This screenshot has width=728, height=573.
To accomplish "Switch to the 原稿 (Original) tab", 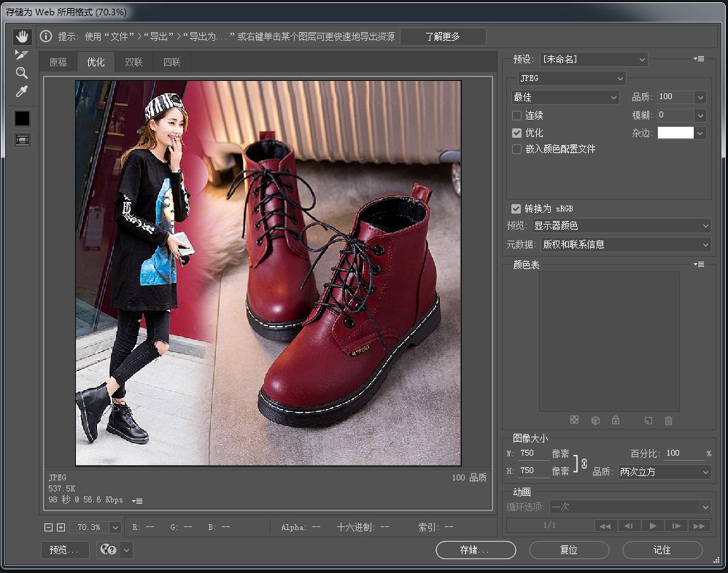I will coord(58,62).
